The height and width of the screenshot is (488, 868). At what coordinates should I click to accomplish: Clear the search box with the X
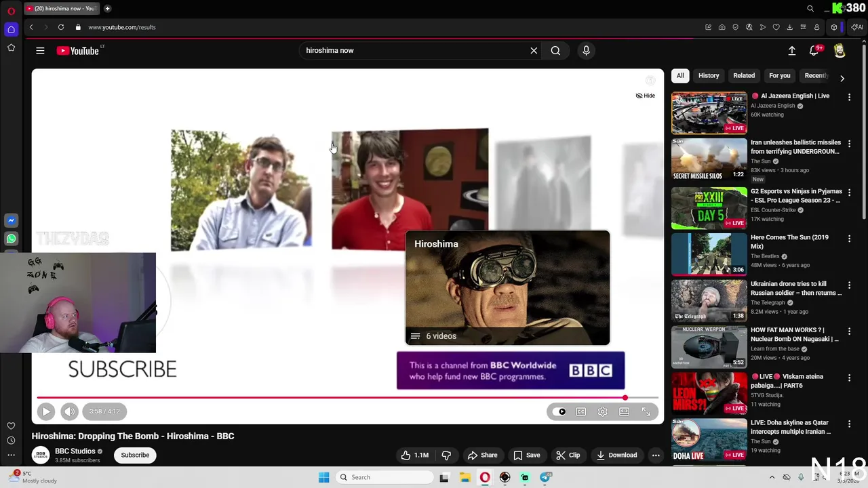click(x=534, y=51)
